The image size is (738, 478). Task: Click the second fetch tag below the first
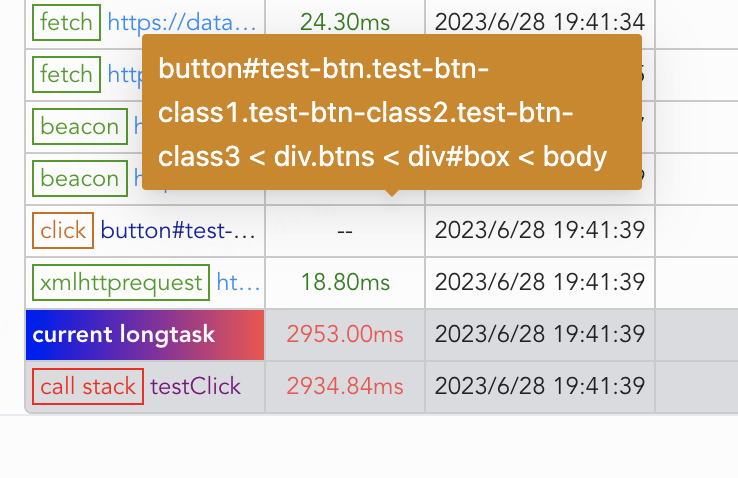(66, 74)
